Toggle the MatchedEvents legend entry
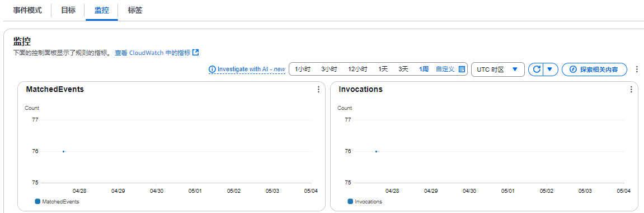 (x=57, y=201)
